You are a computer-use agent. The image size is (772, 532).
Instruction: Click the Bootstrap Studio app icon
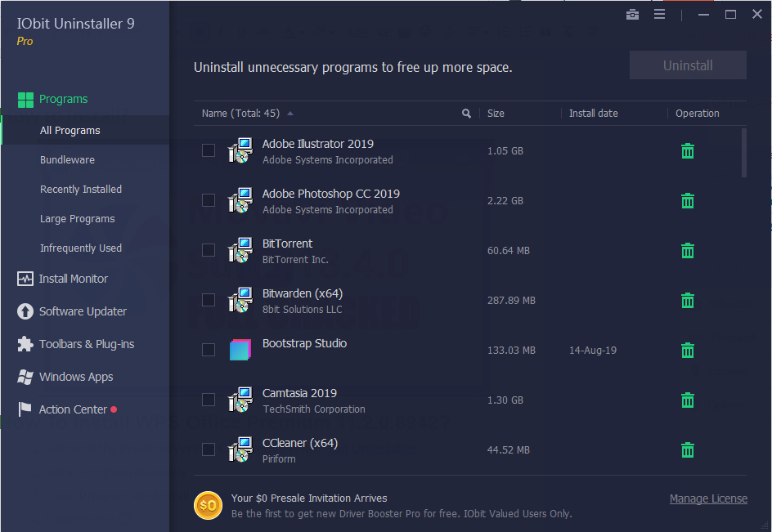240,350
